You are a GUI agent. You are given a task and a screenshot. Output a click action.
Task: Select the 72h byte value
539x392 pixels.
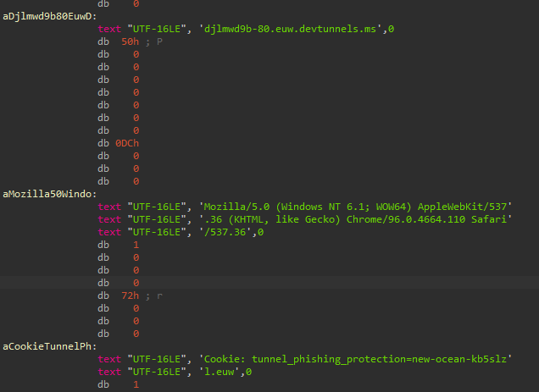pos(130,295)
